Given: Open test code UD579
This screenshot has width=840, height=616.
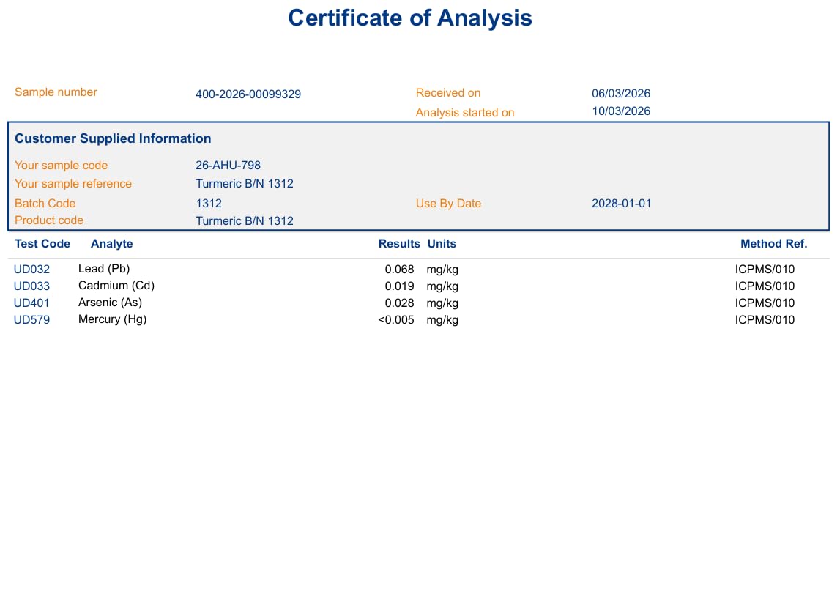Looking at the screenshot, I should 31,320.
